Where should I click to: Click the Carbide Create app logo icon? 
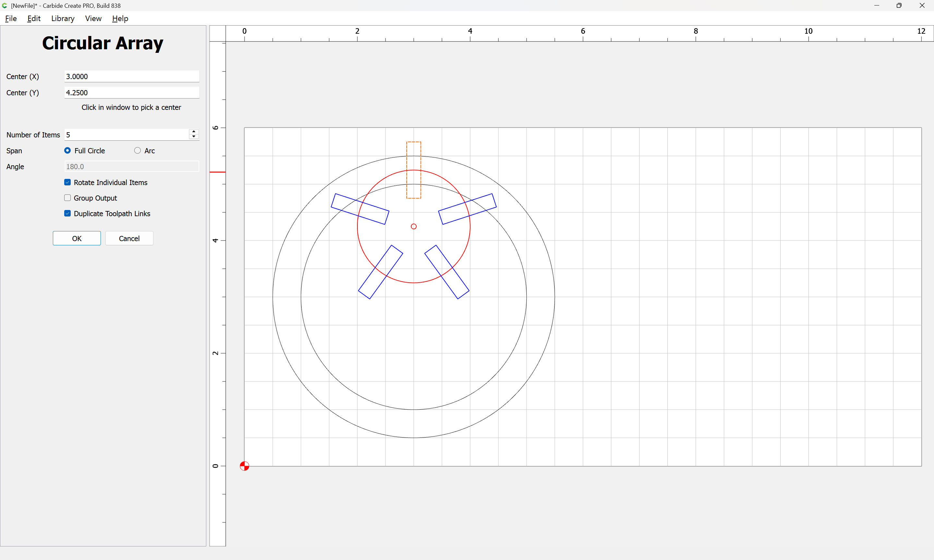[5, 6]
